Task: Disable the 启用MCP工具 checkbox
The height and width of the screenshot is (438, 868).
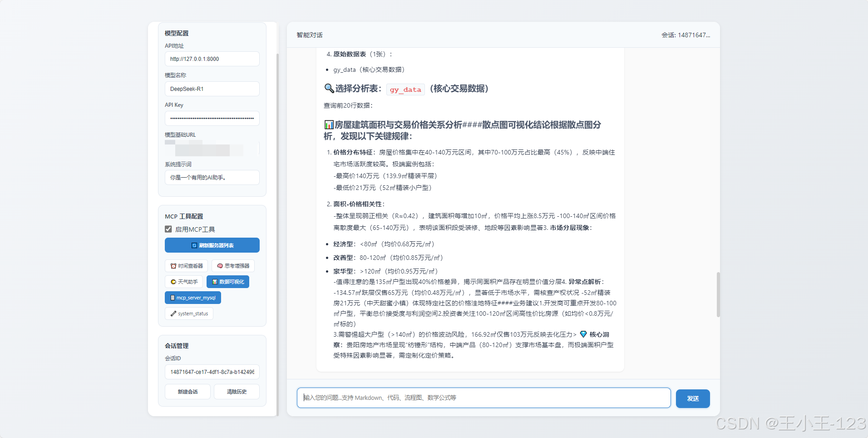Action: [168, 229]
